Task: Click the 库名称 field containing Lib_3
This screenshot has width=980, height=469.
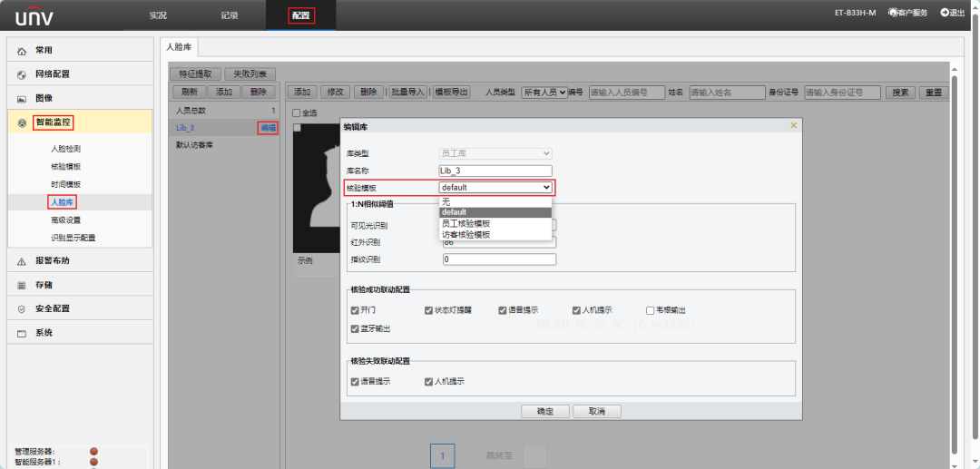Action: [495, 171]
